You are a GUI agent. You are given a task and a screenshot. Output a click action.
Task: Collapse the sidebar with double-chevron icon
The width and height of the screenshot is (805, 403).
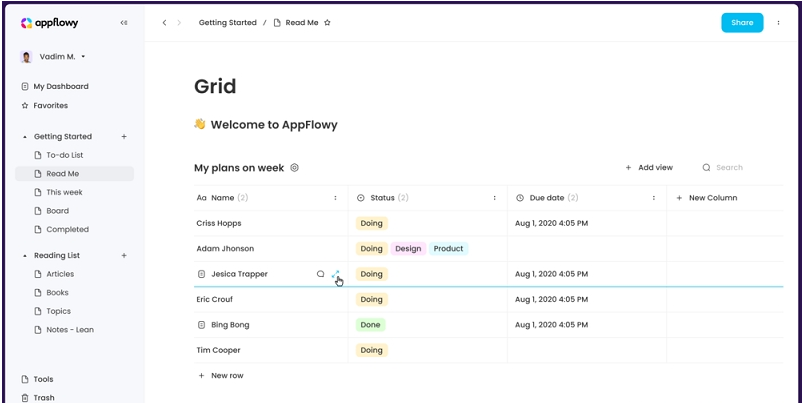124,23
